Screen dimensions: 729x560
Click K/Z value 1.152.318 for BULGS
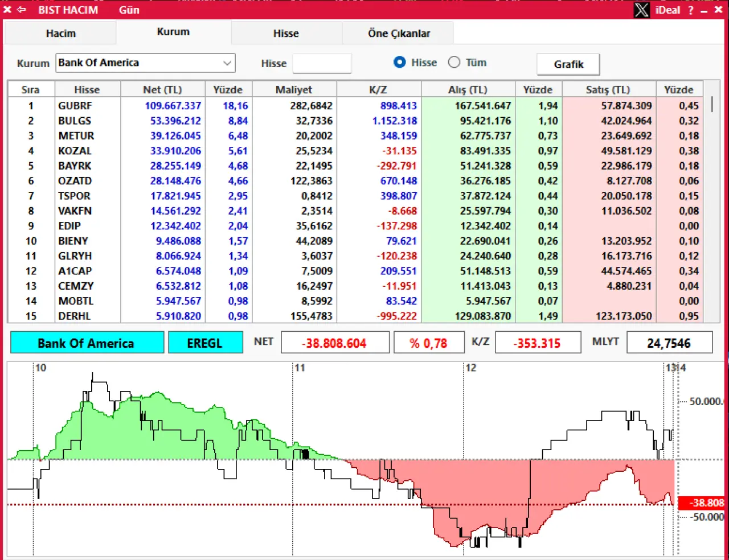[x=395, y=121]
